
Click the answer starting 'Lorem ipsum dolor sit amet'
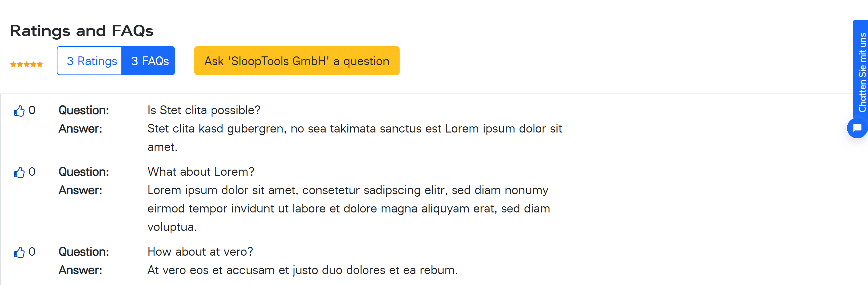[x=349, y=209]
